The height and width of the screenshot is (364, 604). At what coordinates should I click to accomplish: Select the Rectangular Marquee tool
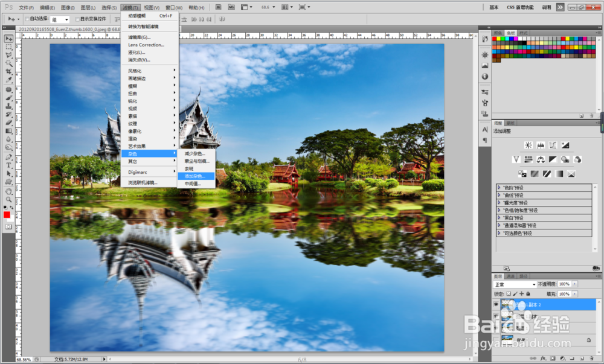(8, 47)
